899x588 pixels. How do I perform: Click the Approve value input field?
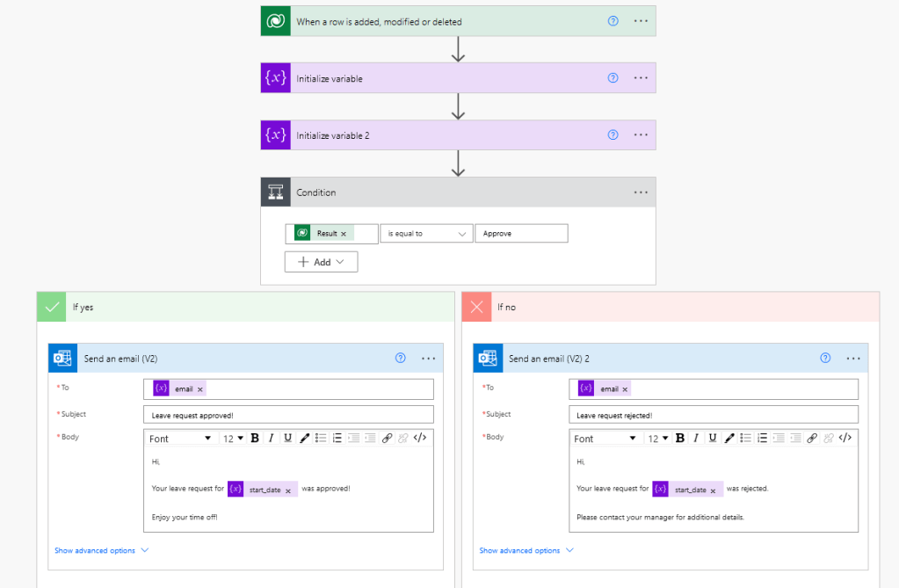click(x=521, y=233)
